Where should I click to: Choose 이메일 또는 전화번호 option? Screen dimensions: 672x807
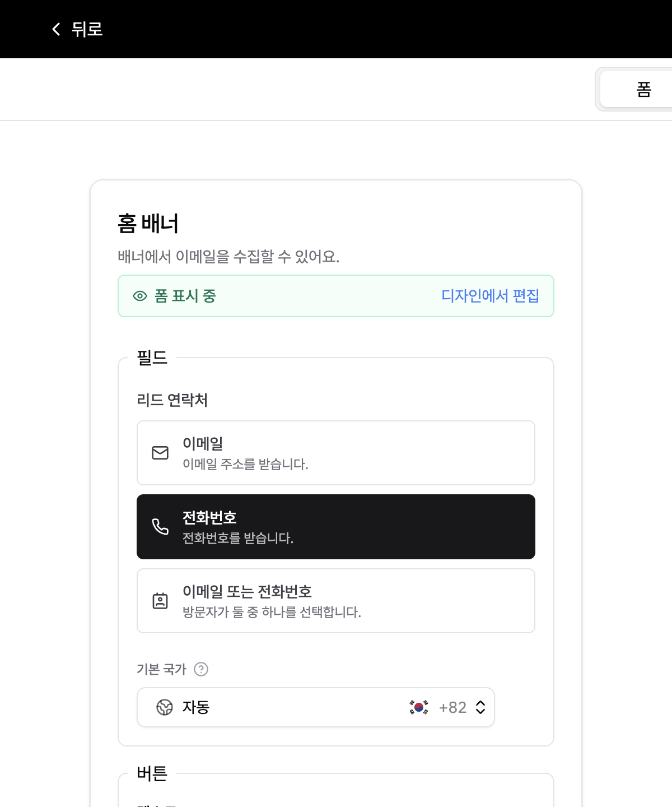336,601
